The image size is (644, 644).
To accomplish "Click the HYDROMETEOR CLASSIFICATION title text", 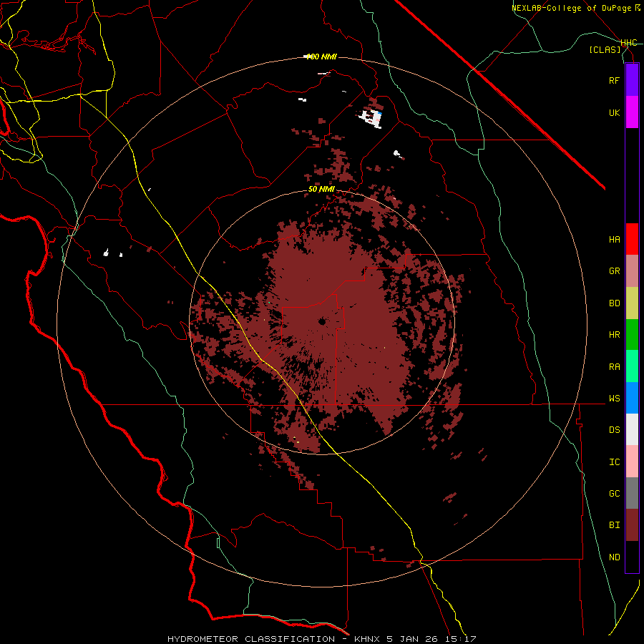I will pos(251,639).
